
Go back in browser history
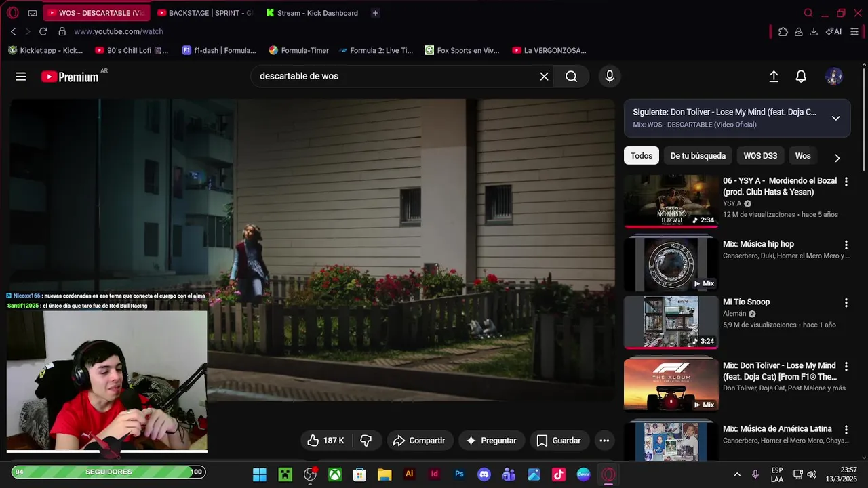tap(13, 31)
